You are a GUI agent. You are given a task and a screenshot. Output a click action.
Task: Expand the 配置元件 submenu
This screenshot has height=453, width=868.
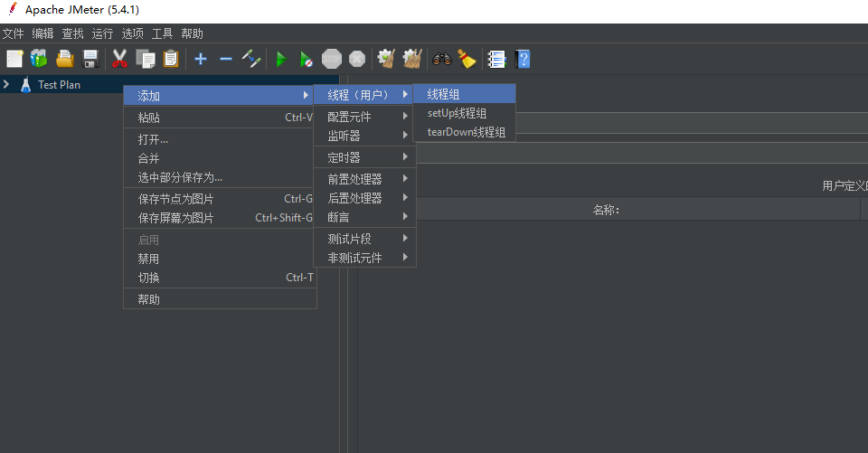tap(364, 117)
